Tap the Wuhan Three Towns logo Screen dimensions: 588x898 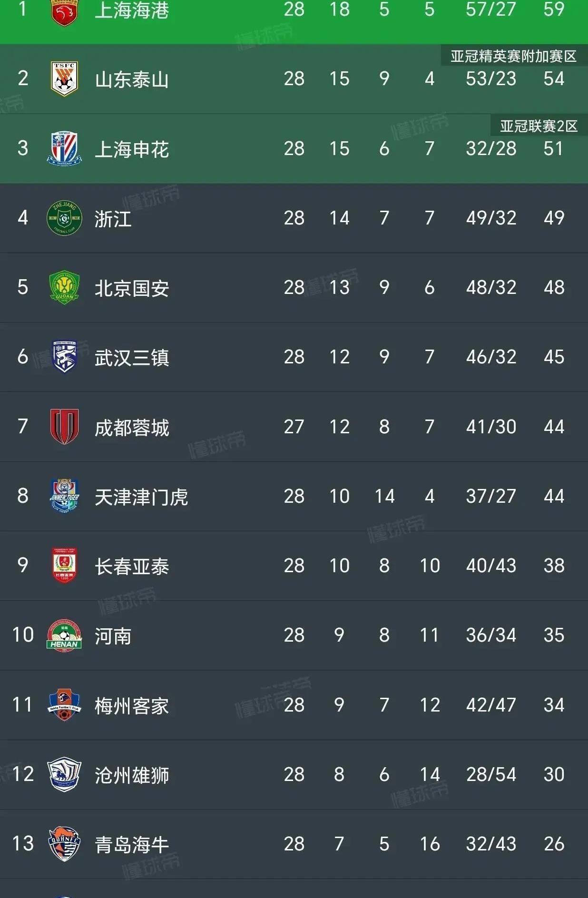[64, 357]
